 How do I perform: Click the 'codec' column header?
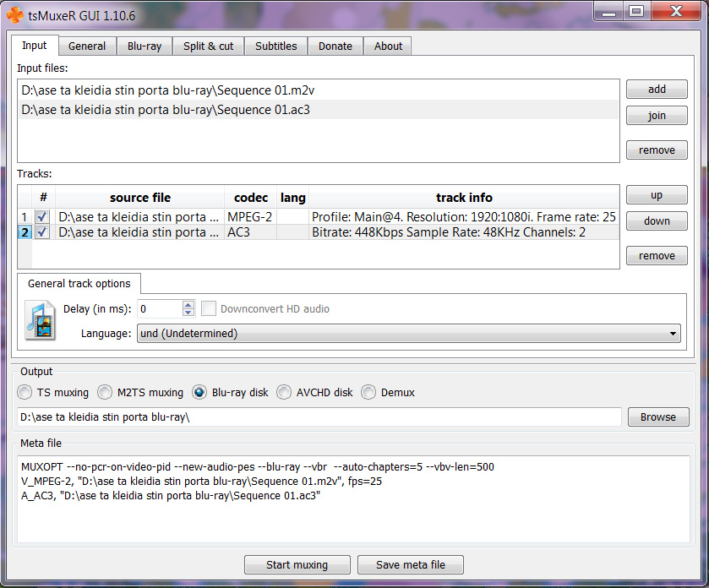pyautogui.click(x=250, y=198)
